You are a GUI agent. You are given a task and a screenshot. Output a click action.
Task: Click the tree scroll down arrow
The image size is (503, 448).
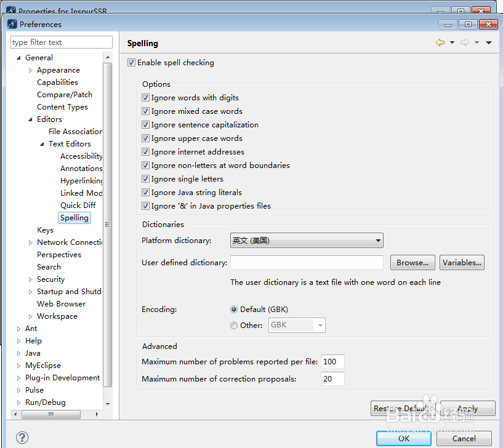[108, 404]
